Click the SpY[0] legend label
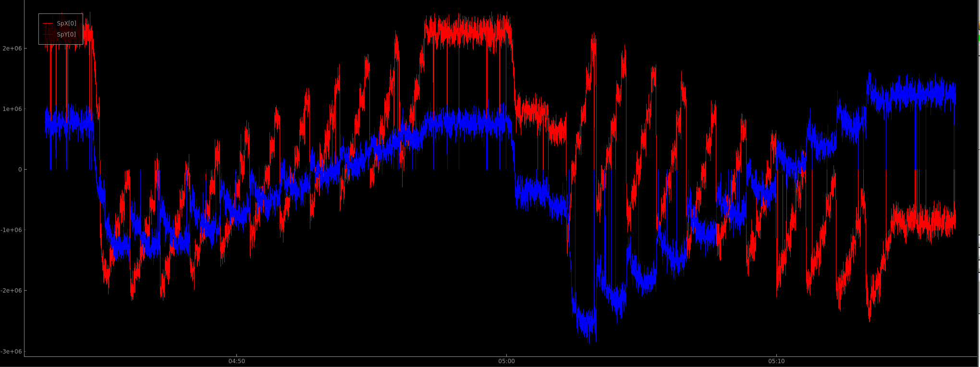 [66, 35]
